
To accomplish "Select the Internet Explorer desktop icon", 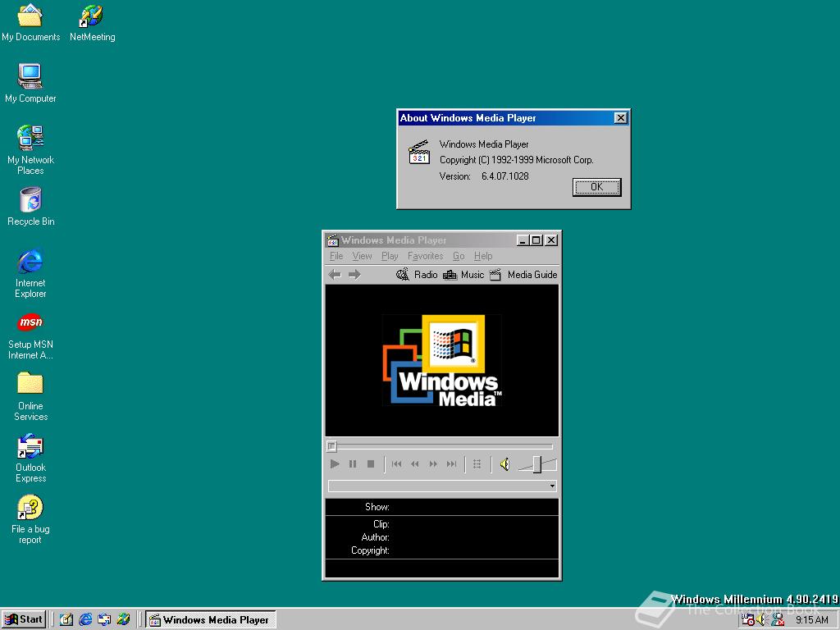I will pos(30,273).
